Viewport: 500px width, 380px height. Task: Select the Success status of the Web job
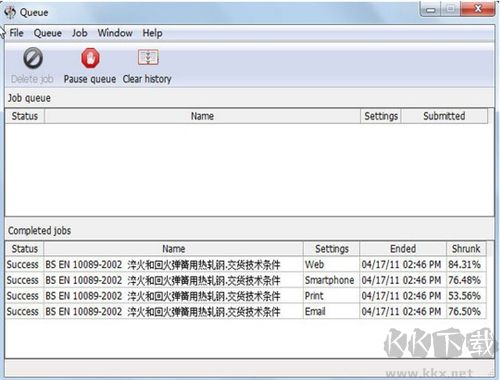pyautogui.click(x=23, y=264)
